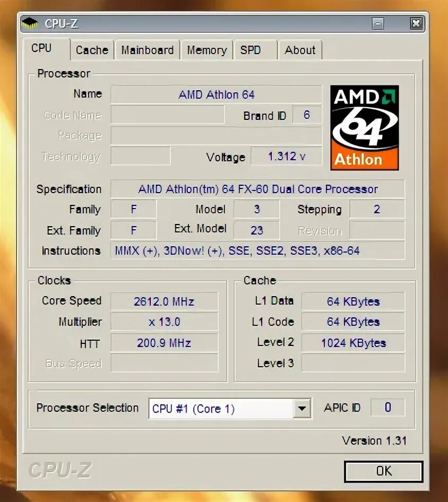Close the CPU-Z window

point(416,23)
